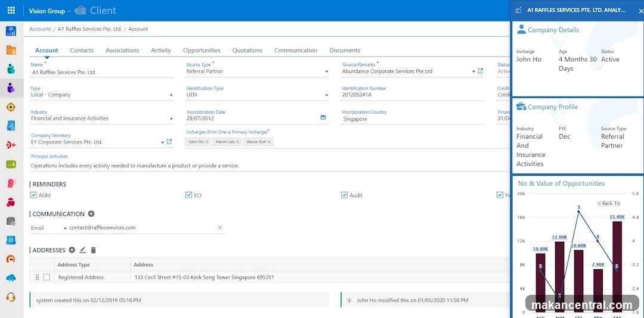Go to Accounts breadcrumb link
Image resolution: width=644 pixels, height=318 pixels.
tap(41, 29)
